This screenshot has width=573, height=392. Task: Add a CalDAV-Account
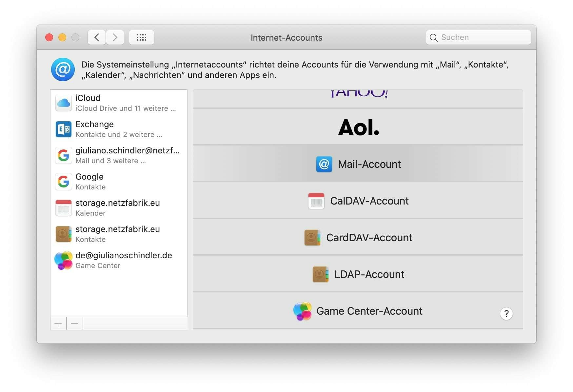[358, 201]
